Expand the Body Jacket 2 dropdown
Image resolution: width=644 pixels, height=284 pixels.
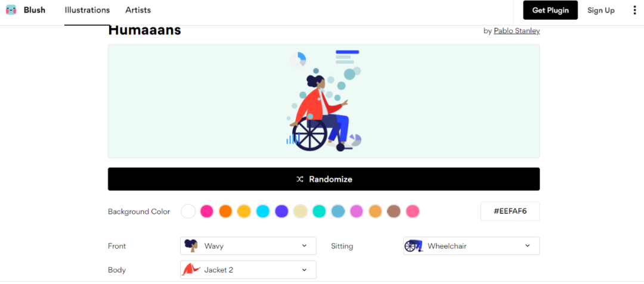point(249,270)
